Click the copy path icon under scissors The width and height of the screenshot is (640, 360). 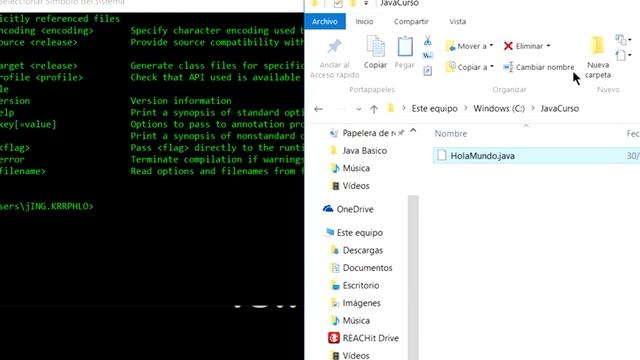coord(427,55)
